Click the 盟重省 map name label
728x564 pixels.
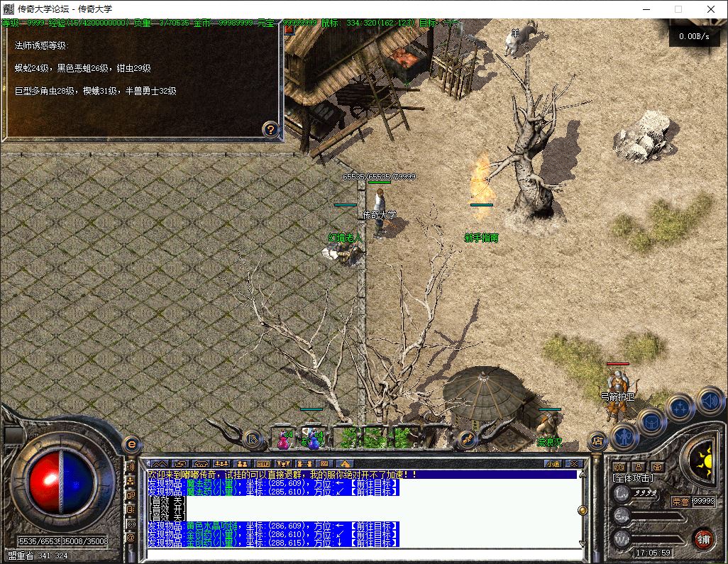tap(21, 555)
